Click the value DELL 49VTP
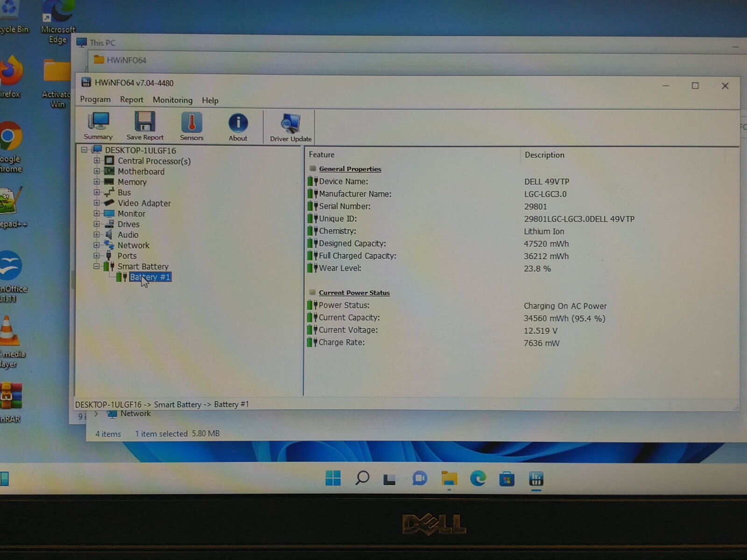Viewport: 747px width, 560px height. pyautogui.click(x=547, y=182)
